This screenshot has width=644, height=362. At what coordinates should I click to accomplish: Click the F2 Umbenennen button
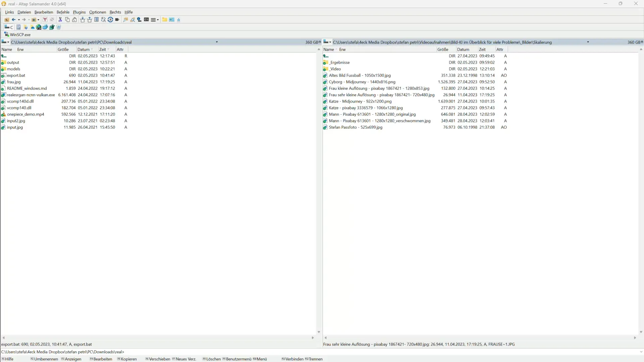(45, 359)
